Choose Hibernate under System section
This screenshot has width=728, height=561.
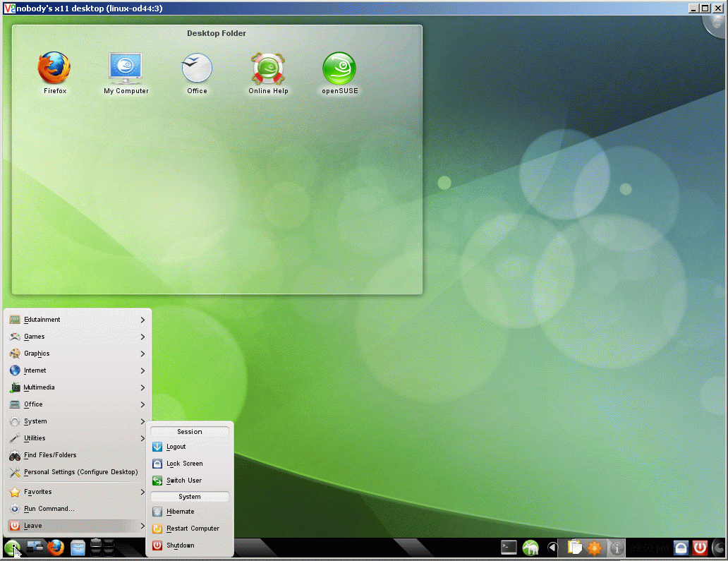coord(190,512)
